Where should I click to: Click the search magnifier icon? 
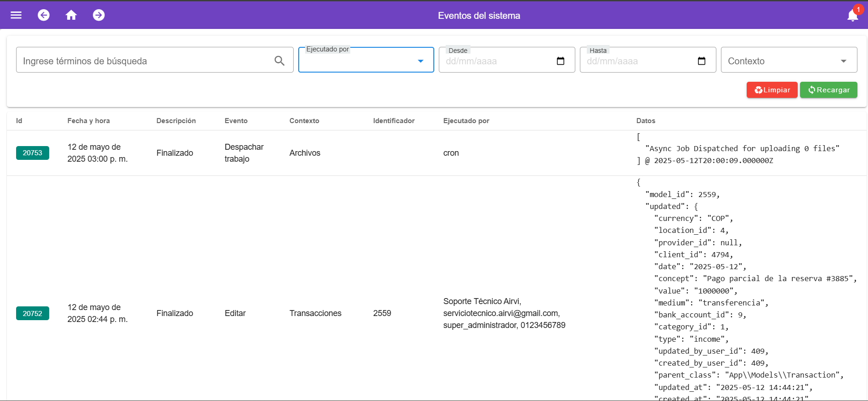279,61
